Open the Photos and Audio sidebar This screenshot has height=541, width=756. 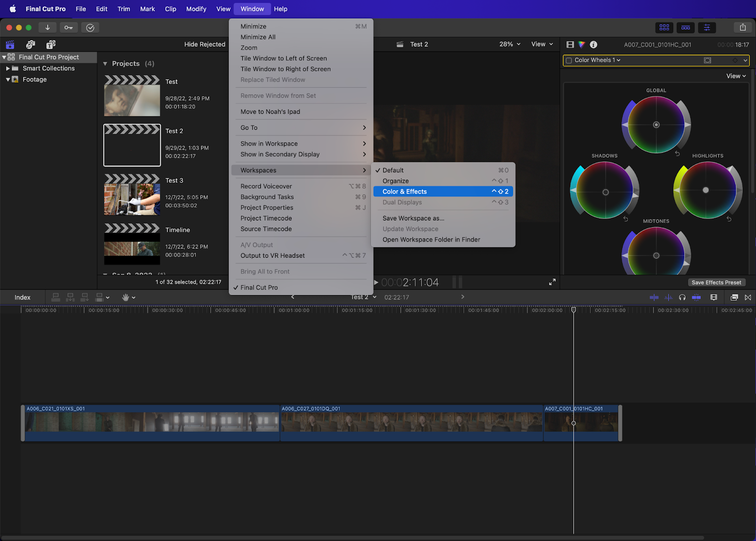30,44
